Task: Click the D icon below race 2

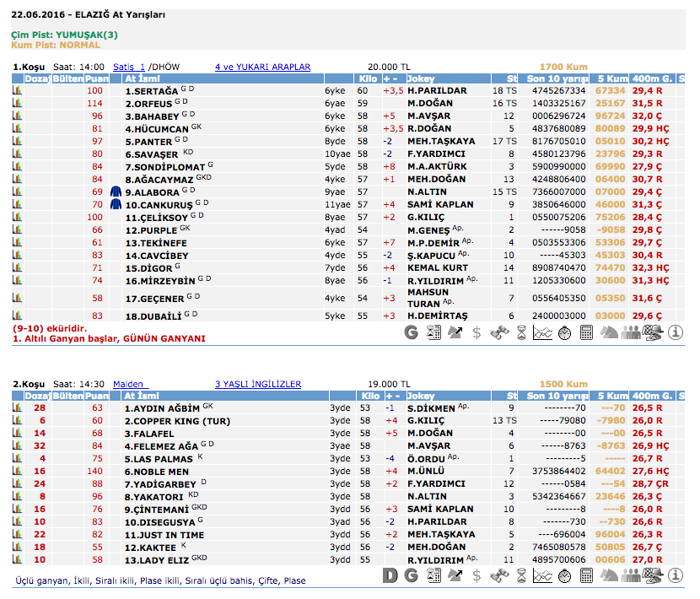Action: pyautogui.click(x=389, y=576)
